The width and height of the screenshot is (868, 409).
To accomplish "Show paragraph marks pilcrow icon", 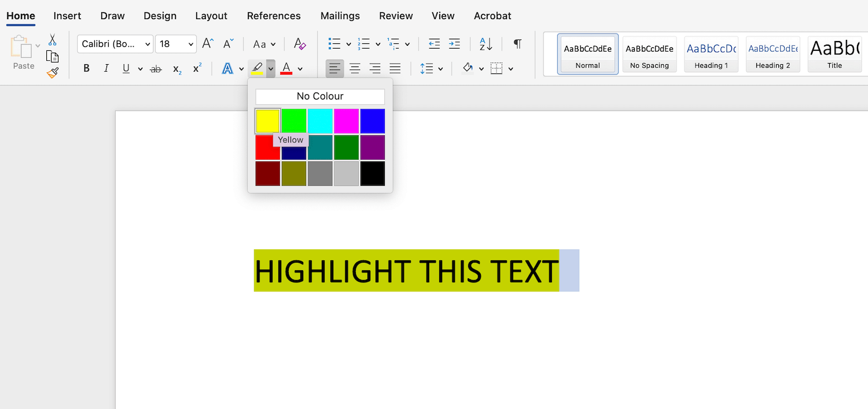I will click(517, 43).
